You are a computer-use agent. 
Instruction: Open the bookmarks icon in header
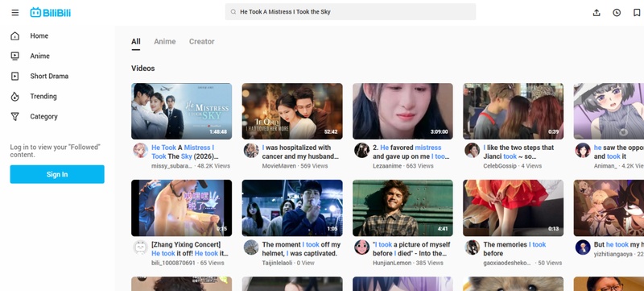(x=637, y=13)
